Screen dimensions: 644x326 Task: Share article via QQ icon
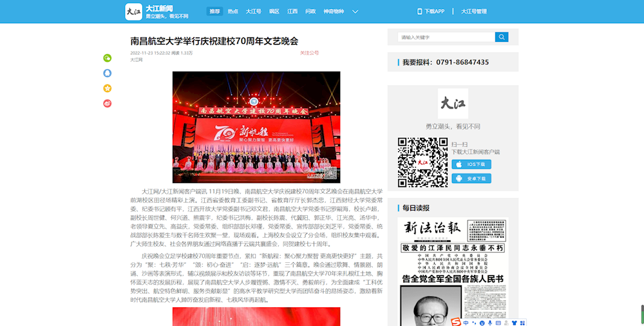pyautogui.click(x=108, y=73)
